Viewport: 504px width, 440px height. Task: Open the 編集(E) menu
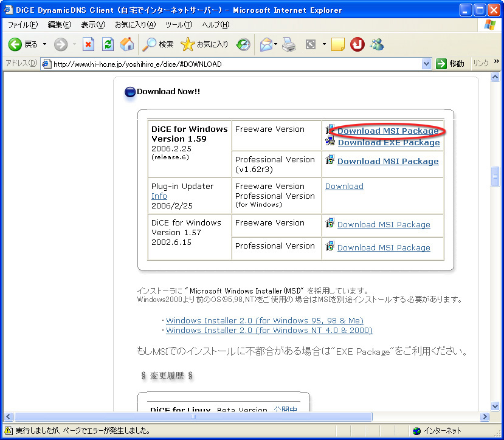[x=59, y=25]
